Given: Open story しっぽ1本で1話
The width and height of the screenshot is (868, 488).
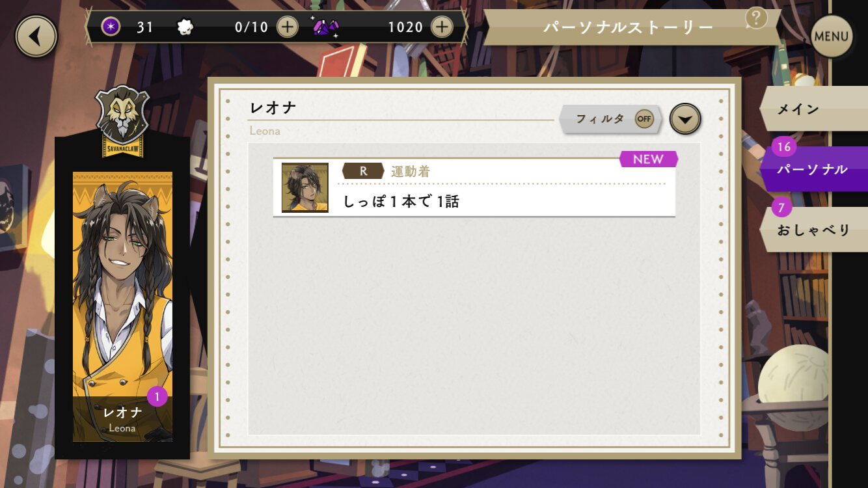Looking at the screenshot, I should tap(474, 187).
